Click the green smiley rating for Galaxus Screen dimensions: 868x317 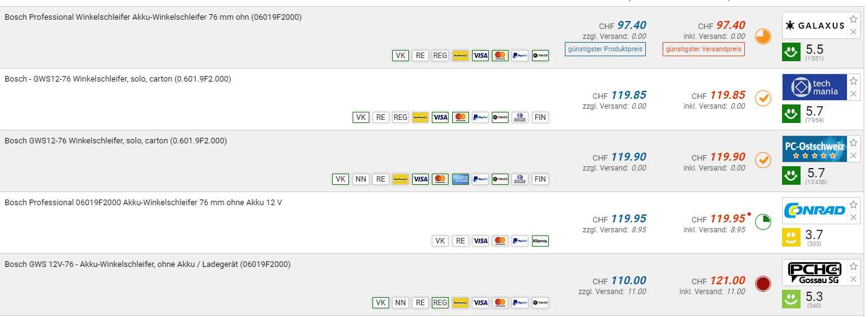[x=791, y=52]
